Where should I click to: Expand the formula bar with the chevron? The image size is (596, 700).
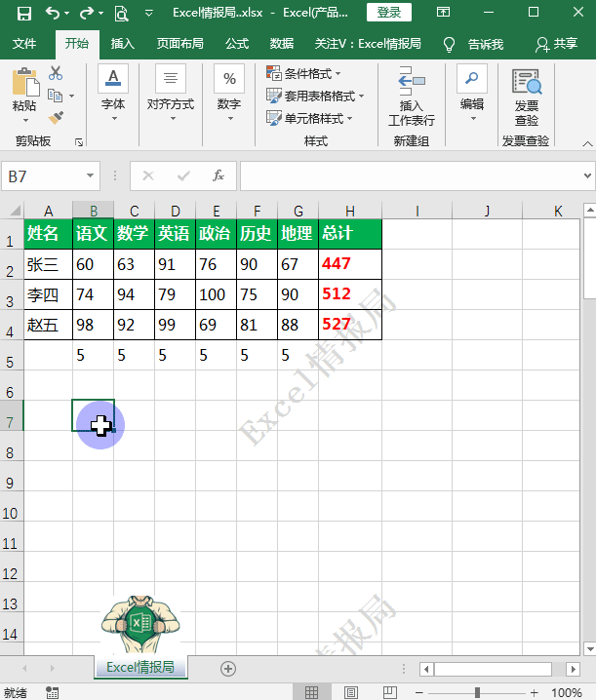[587, 175]
